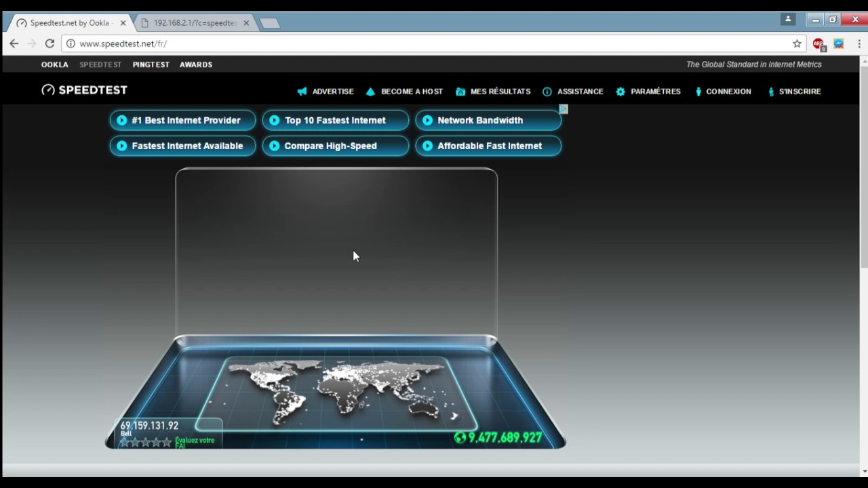The height and width of the screenshot is (488, 868).
Task: Open MES RÉSULTATS link
Action: (500, 91)
